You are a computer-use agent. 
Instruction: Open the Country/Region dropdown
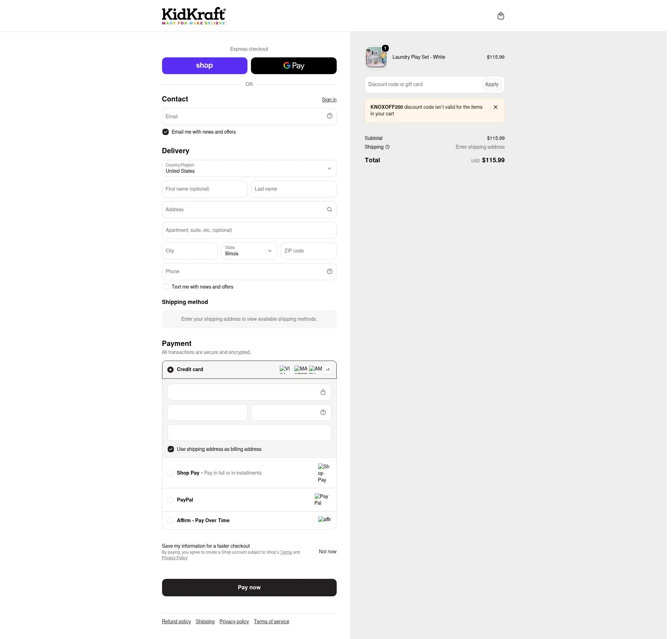(249, 168)
